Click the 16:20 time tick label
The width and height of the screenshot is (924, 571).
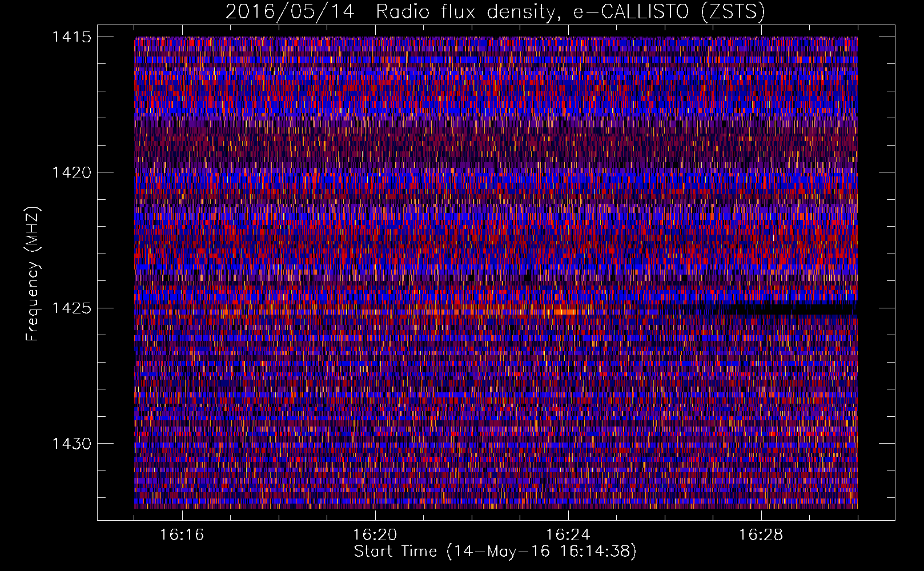[x=375, y=535]
